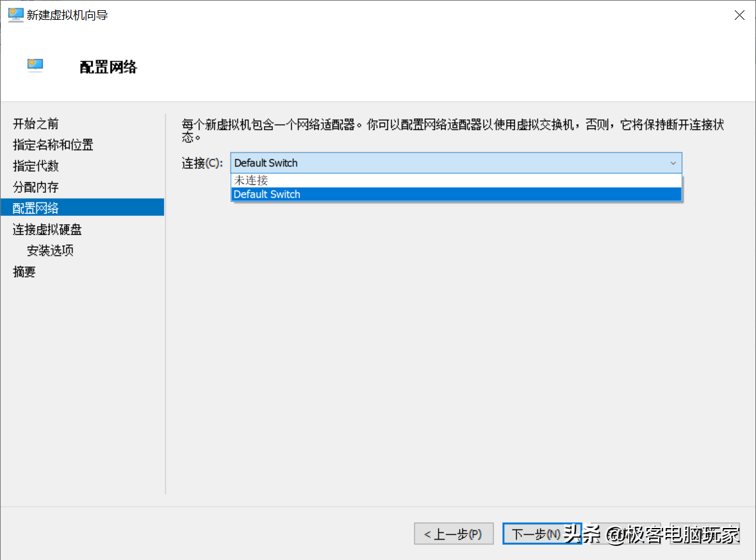Click the 下一步(N) button
756x560 pixels.
pos(542,534)
